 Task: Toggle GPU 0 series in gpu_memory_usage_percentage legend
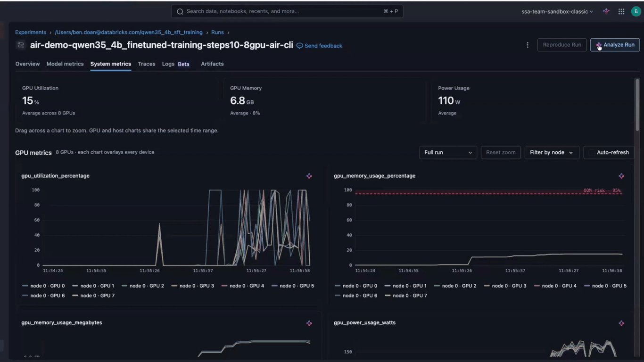click(x=356, y=286)
